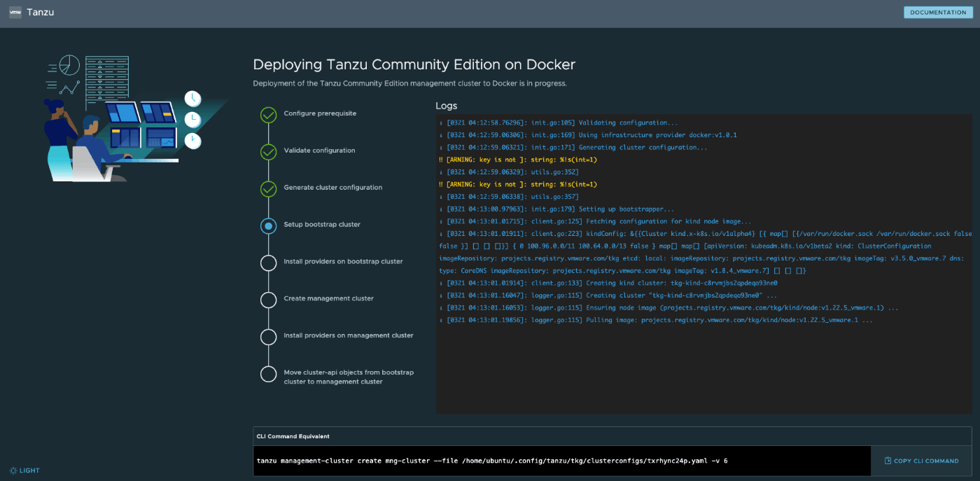Click the copy icon in Copy CLI Command

pos(888,461)
